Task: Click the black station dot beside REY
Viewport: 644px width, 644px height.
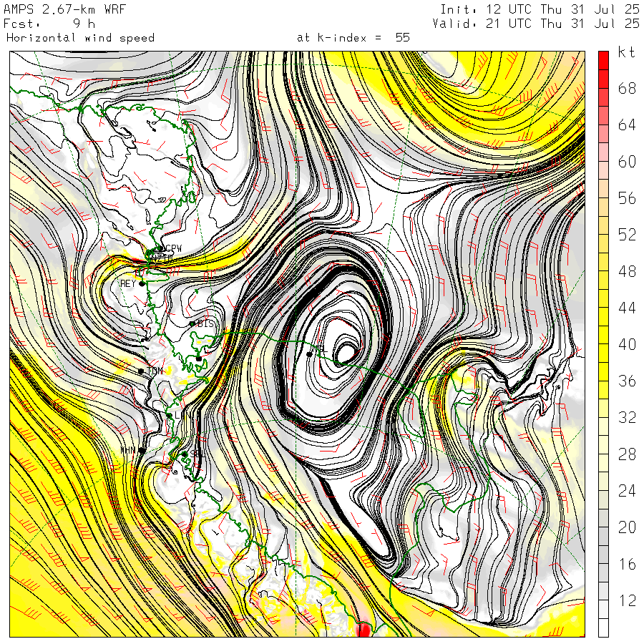Action: [x=142, y=284]
